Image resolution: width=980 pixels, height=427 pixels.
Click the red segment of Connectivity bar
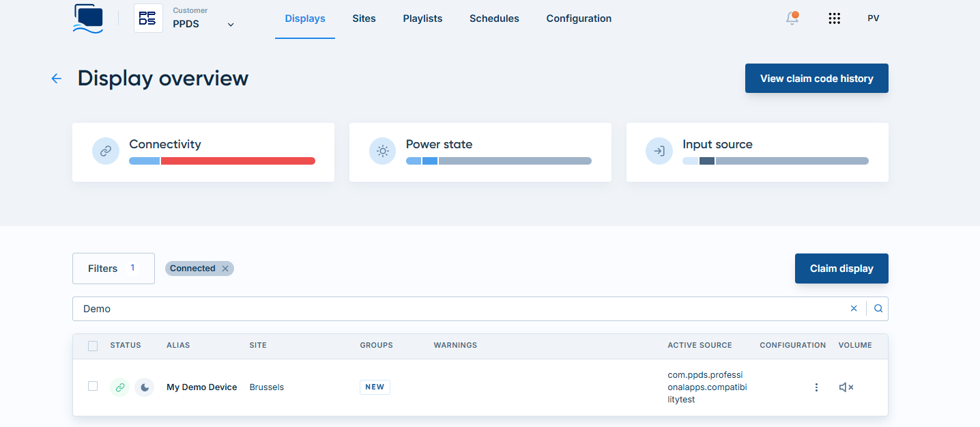pos(237,161)
